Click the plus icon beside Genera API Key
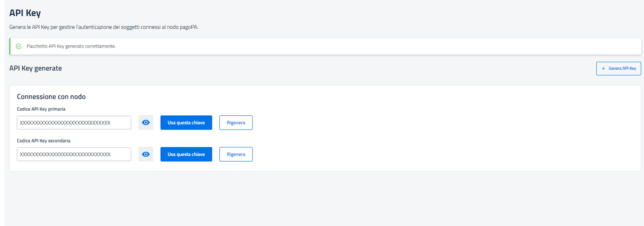 tap(603, 69)
